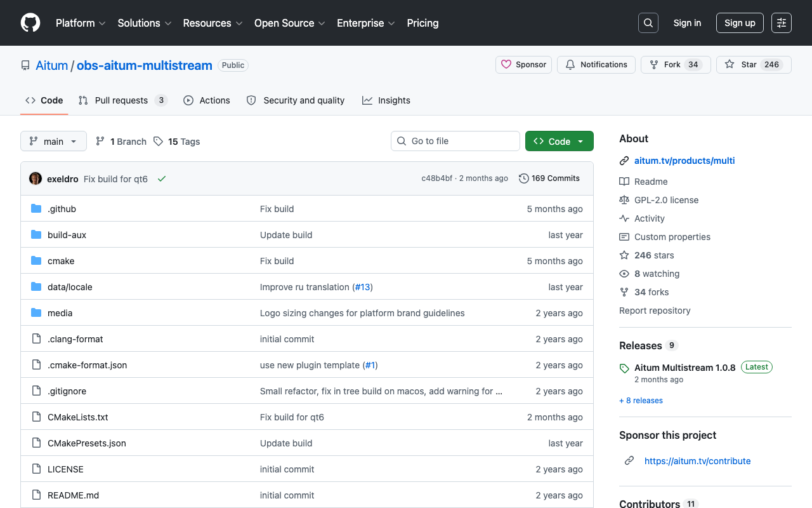Click the Go to file search field

[x=455, y=141]
